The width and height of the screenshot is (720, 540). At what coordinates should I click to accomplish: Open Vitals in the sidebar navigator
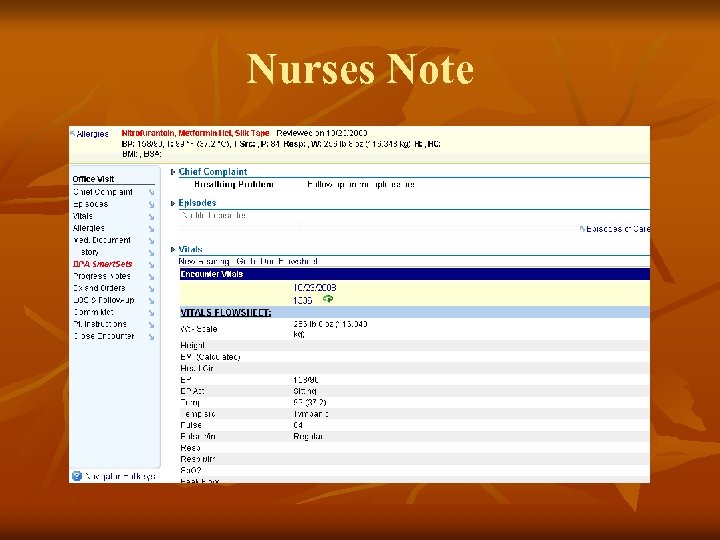click(x=83, y=216)
